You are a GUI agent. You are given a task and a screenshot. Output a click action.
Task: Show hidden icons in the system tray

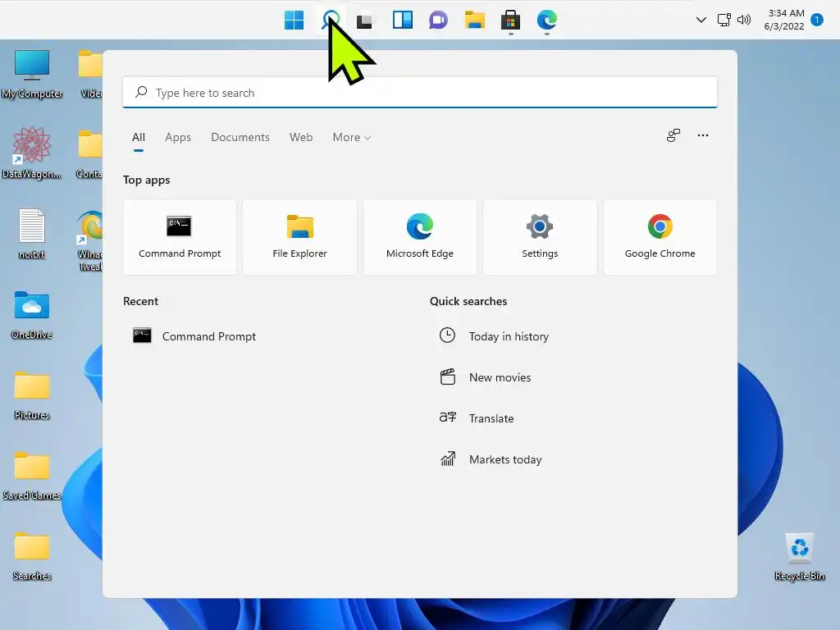point(701,20)
